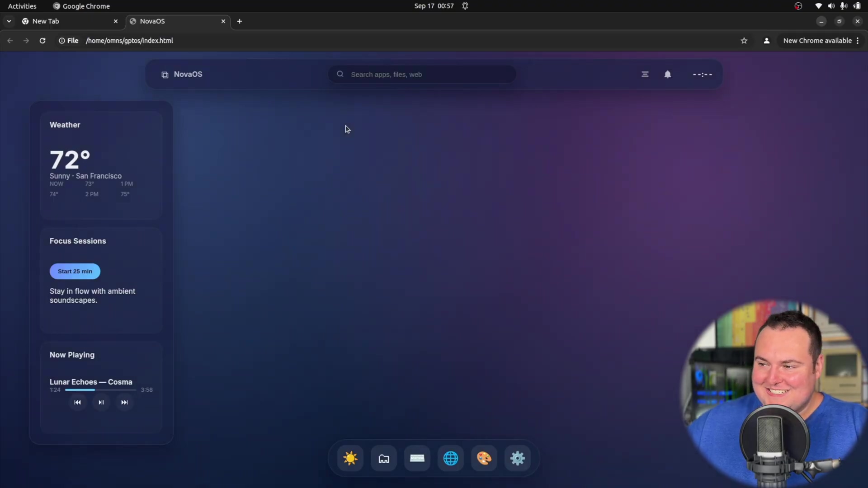The width and height of the screenshot is (868, 488).
Task: Switch to the New Tab browser tab
Action: coord(70,21)
